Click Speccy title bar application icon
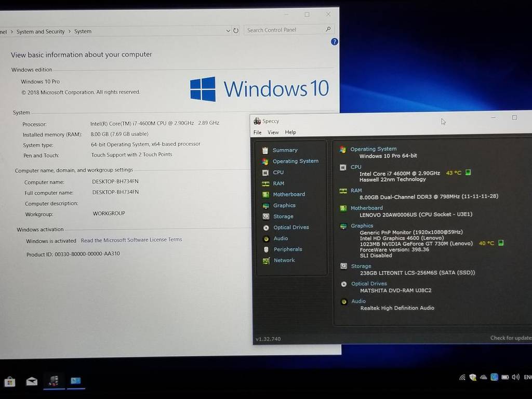This screenshot has width=532, height=399. point(257,121)
